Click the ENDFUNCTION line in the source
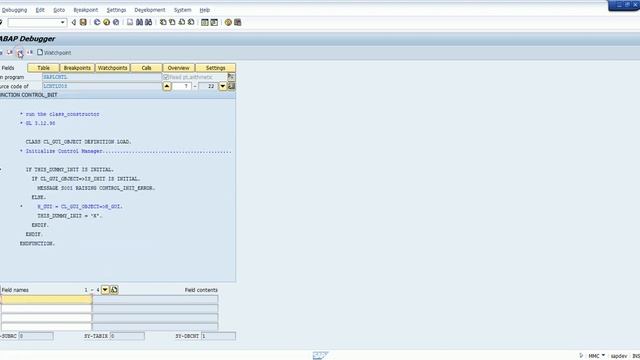Viewport: 640px width, 360px height. tap(37, 244)
